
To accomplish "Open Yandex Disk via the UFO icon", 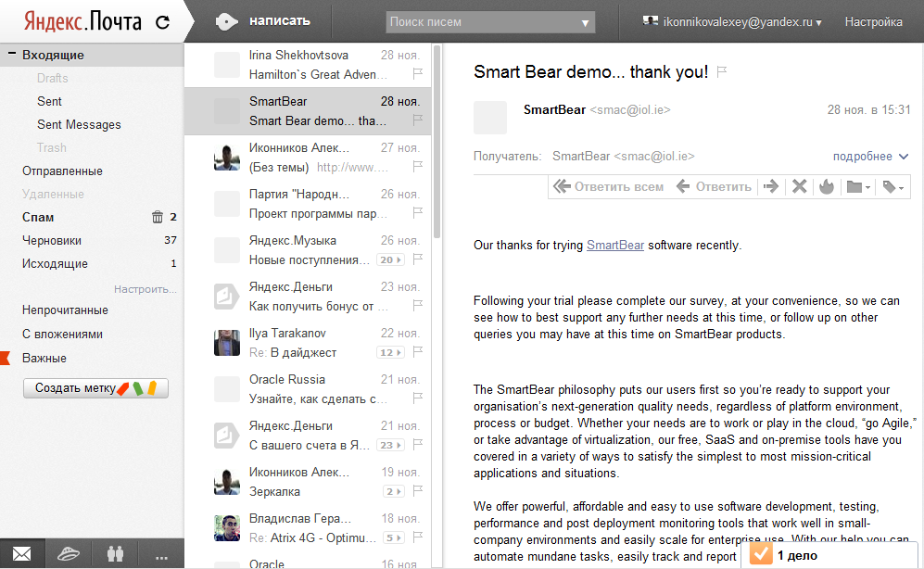I will pyautogui.click(x=68, y=553).
